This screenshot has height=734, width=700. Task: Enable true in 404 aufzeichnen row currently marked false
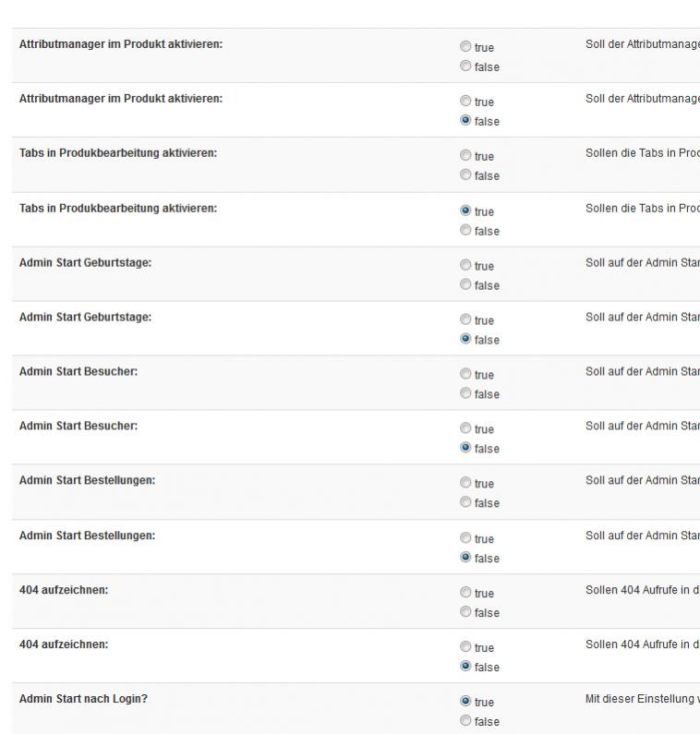coord(465,647)
